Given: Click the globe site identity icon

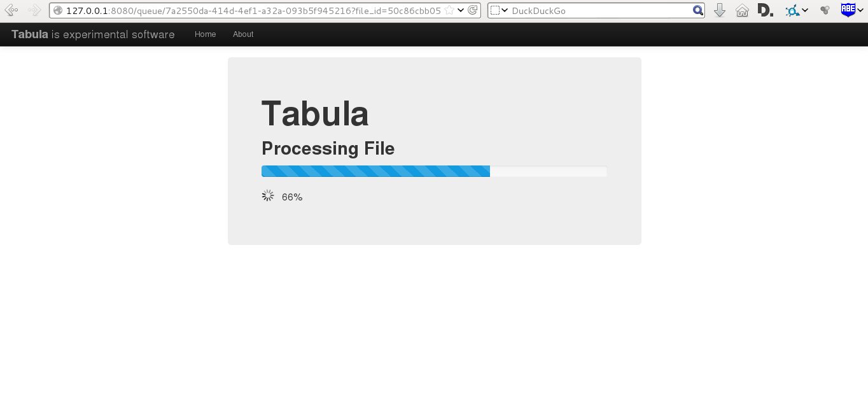Looking at the screenshot, I should coord(58,10).
